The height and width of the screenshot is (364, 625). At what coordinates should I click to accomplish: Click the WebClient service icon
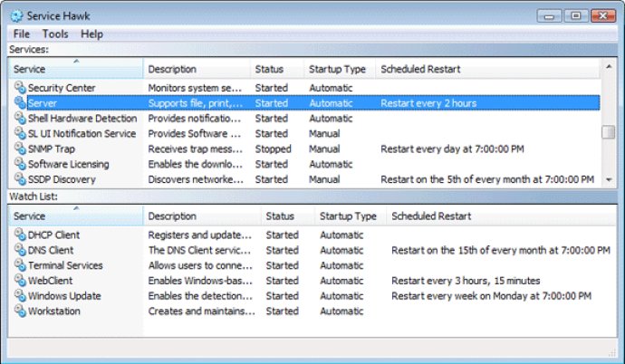[20, 280]
